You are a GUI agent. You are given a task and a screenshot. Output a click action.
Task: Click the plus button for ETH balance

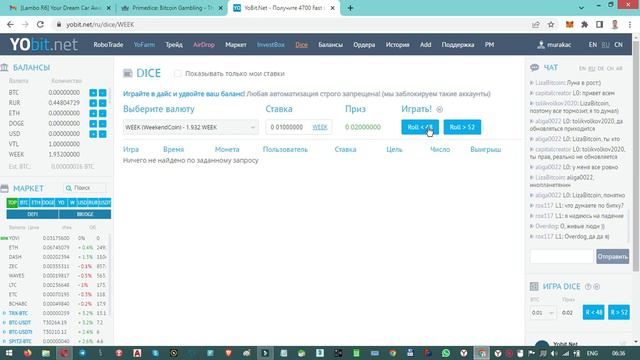point(93,113)
